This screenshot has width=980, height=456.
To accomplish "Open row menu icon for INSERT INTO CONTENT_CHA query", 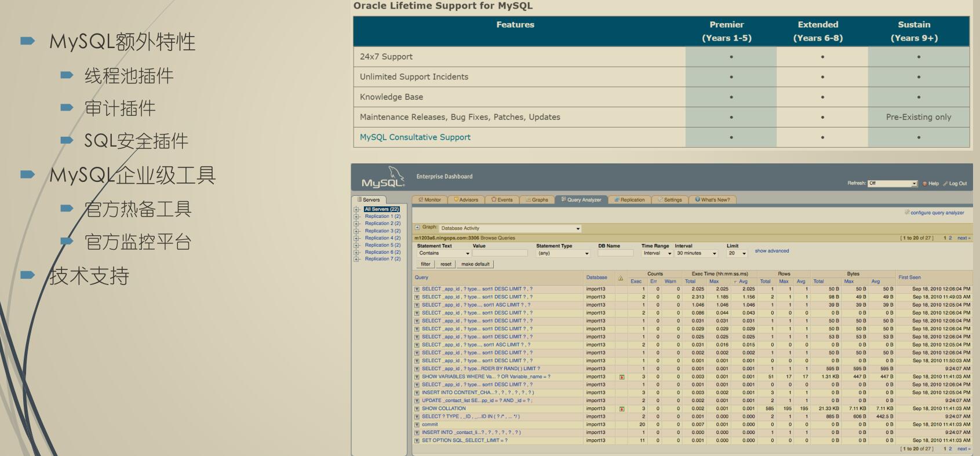I will tap(417, 393).
